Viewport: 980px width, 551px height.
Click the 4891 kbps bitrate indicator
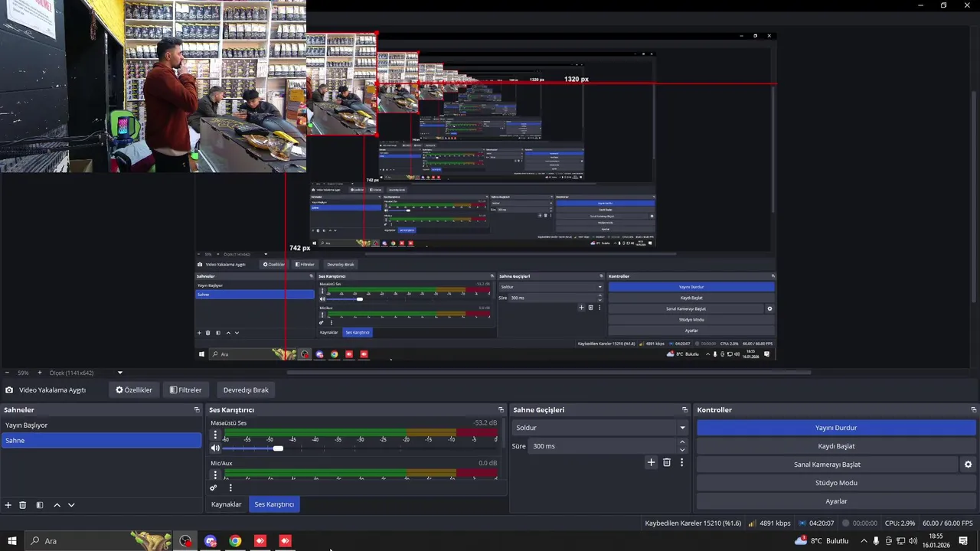point(769,523)
